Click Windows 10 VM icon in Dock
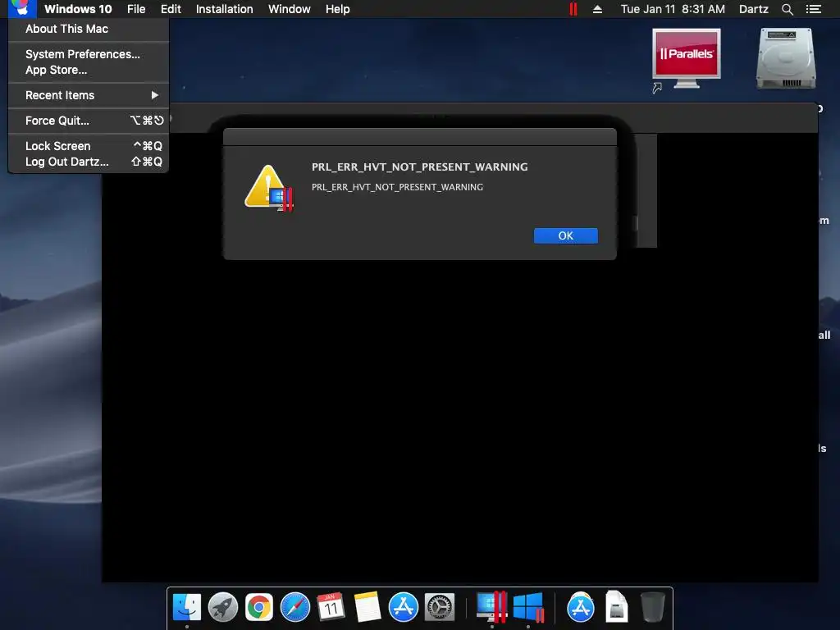Viewport: 840px width, 630px height. (x=528, y=607)
